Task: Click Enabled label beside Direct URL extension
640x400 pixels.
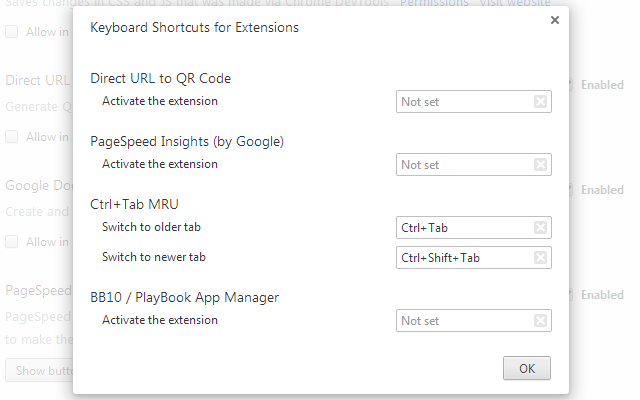Action: click(602, 85)
